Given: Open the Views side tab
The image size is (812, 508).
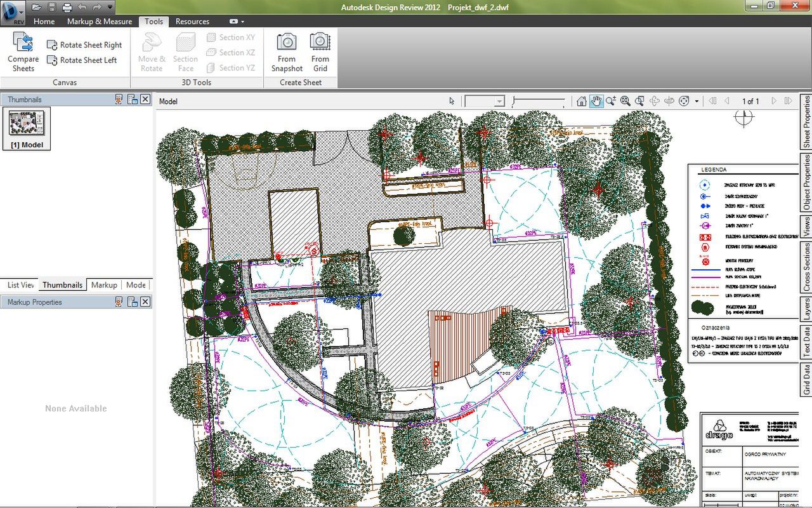Looking at the screenshot, I should 806,227.
